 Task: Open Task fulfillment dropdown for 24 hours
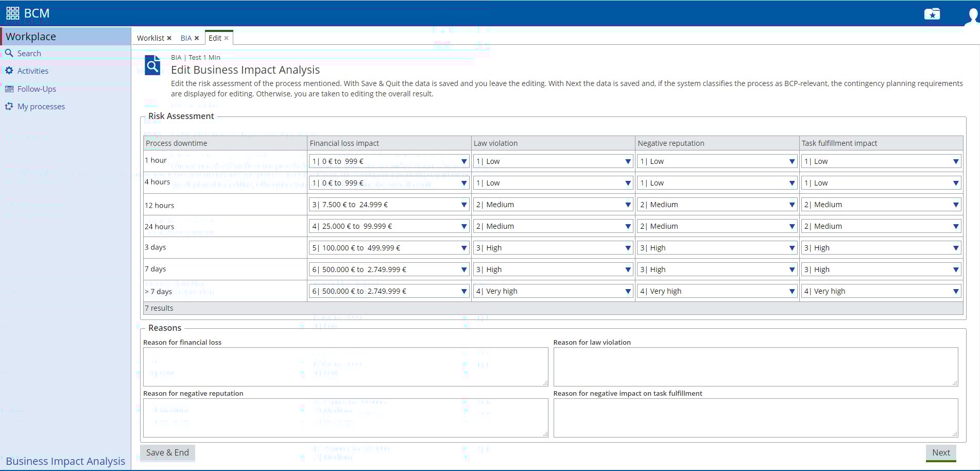point(881,226)
